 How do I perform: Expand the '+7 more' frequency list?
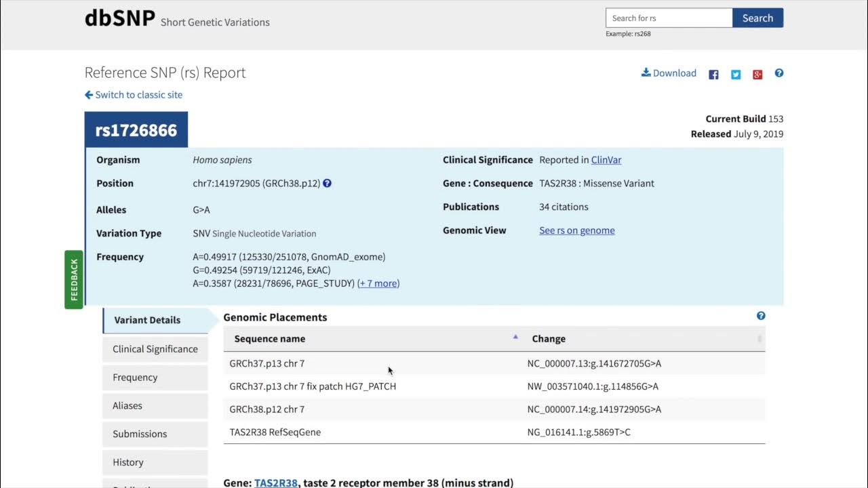[378, 283]
